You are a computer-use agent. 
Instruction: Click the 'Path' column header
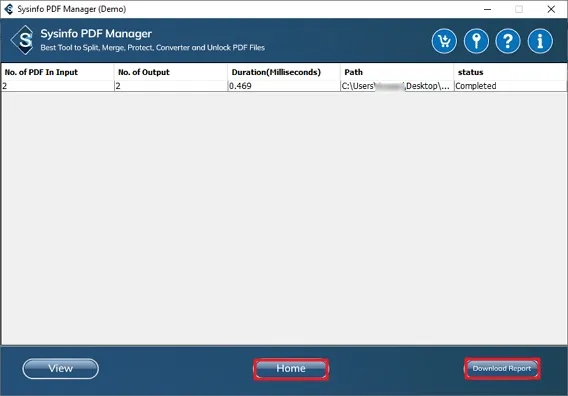(x=397, y=72)
